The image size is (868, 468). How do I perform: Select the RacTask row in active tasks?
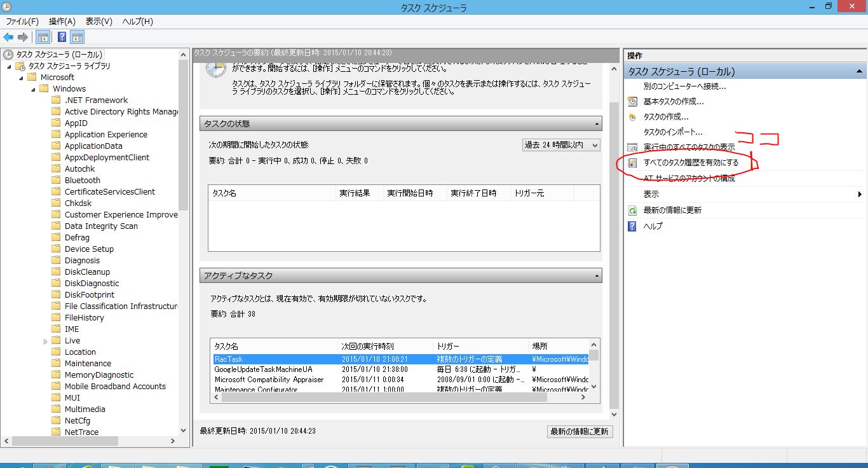point(401,359)
